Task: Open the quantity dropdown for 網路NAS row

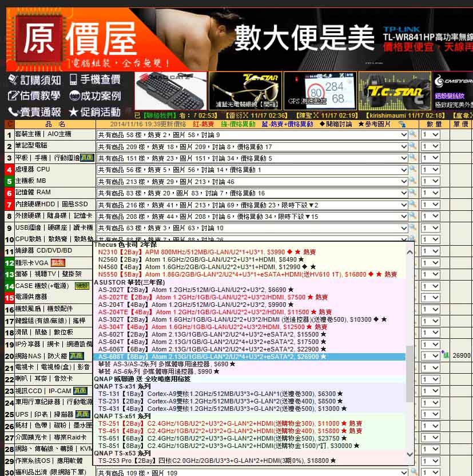Action: point(431,356)
